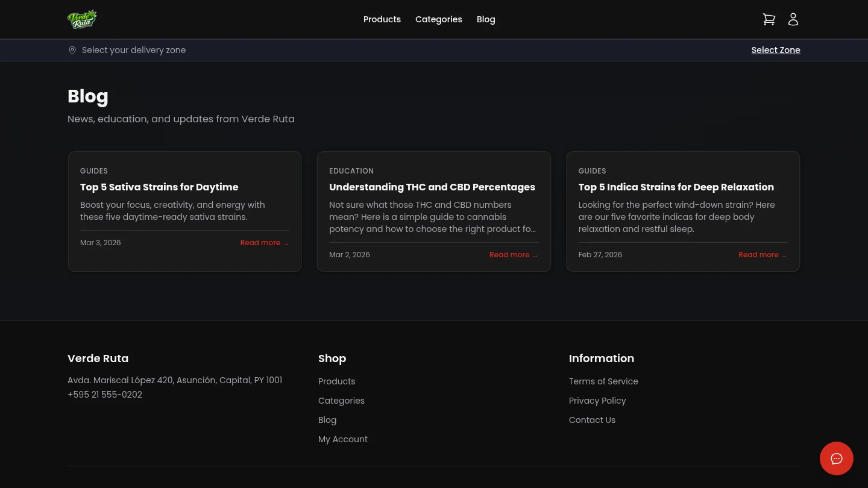Open Top 5 Indica Strains article title
Viewport: 868px width, 488px height.
tap(676, 187)
